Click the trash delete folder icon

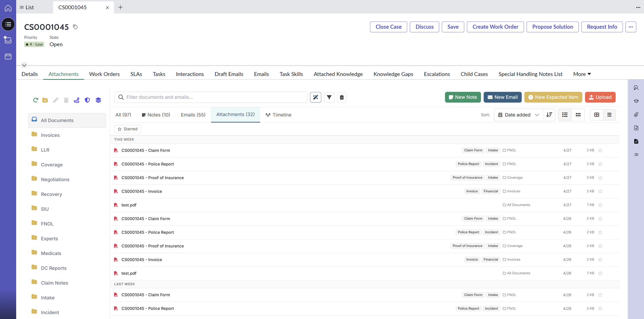point(66,100)
